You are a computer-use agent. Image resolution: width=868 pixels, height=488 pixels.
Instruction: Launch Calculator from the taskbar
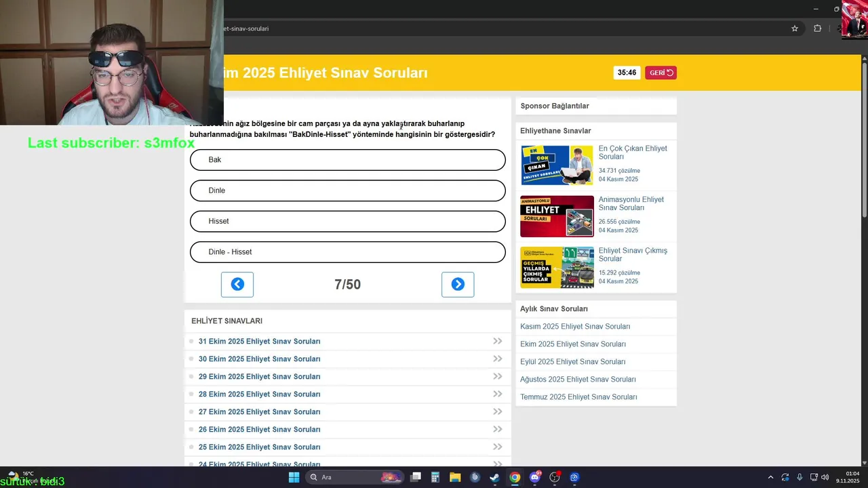(x=435, y=477)
